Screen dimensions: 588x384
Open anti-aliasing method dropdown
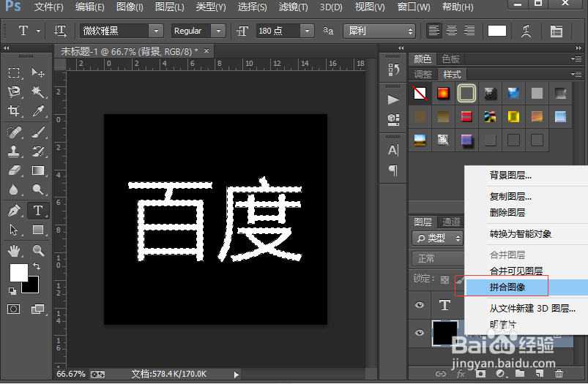[x=379, y=31]
